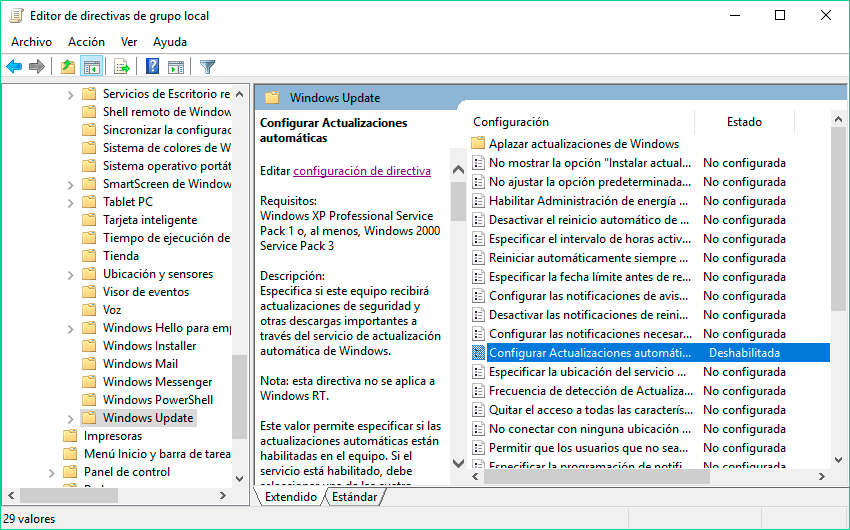
Task: Click the Tarjeta inteligente folder icon
Action: point(89,219)
